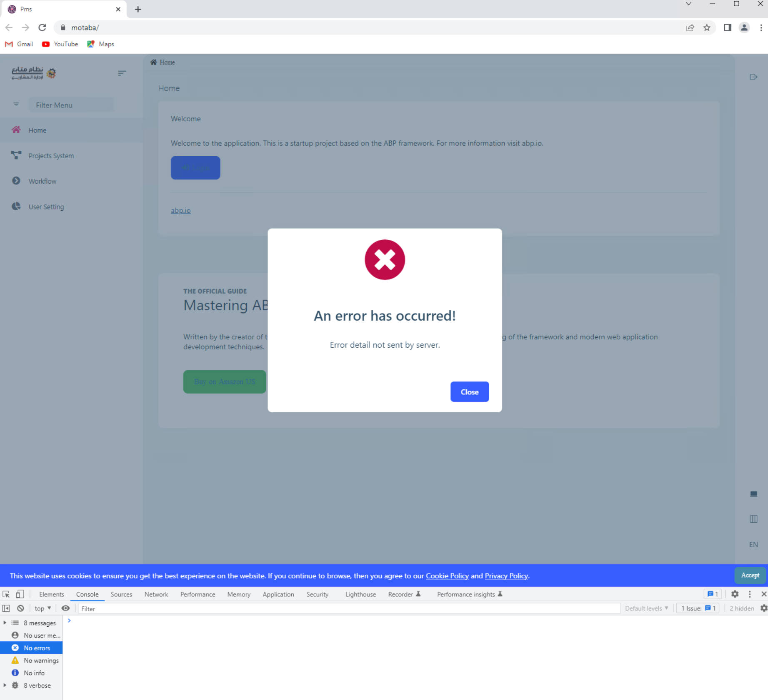768x700 pixels.
Task: Switch to the Network tab
Action: pyautogui.click(x=156, y=594)
